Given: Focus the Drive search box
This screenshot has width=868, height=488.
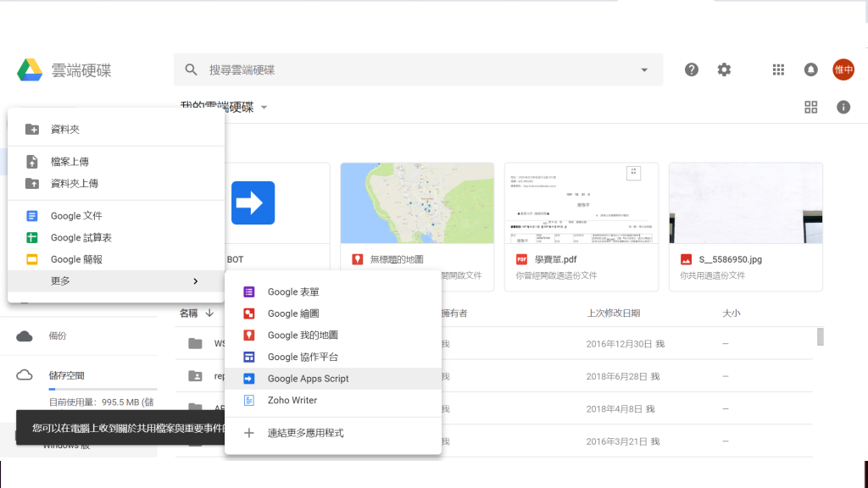Looking at the screenshot, I should pos(418,69).
